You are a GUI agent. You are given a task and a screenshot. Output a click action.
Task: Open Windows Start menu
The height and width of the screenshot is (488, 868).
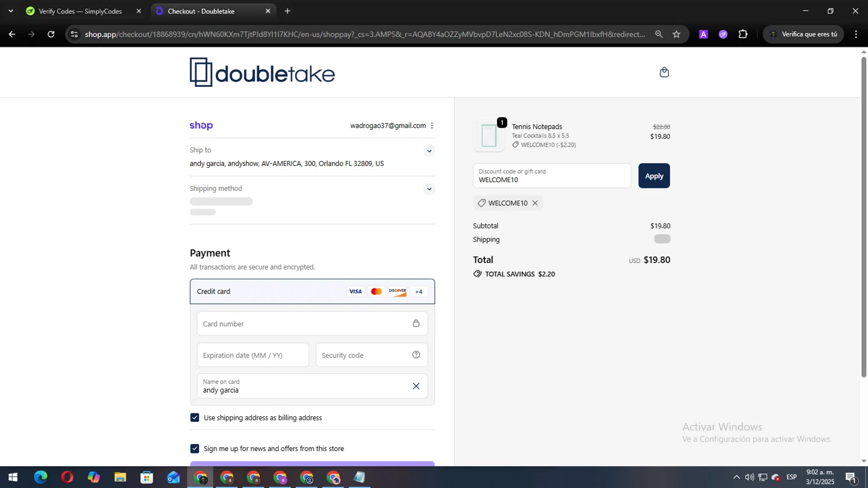[x=13, y=478]
